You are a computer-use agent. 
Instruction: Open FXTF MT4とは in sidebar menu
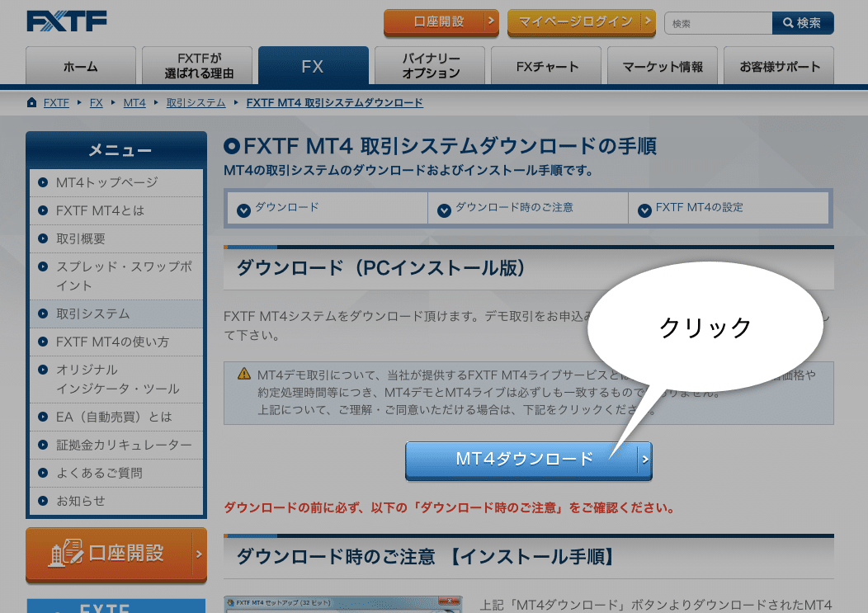[x=116, y=210]
